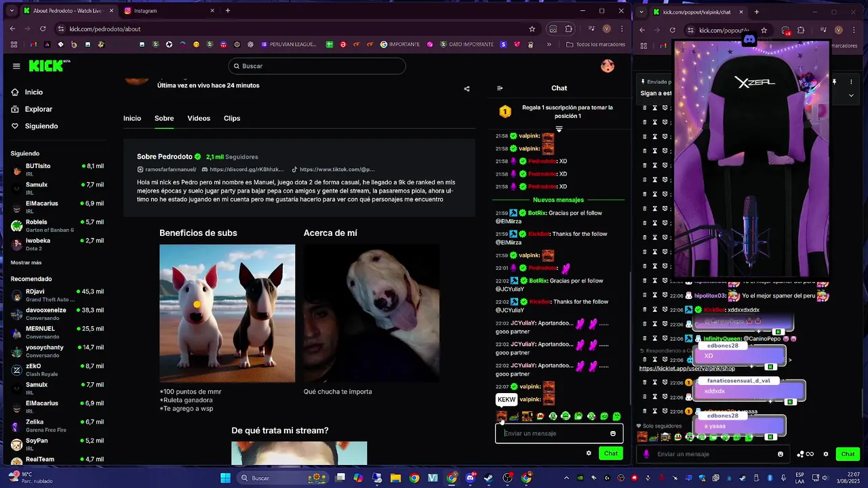This screenshot has height=488, width=868.
Task: Open the Kick hamburger sidebar menu
Action: 16,66
